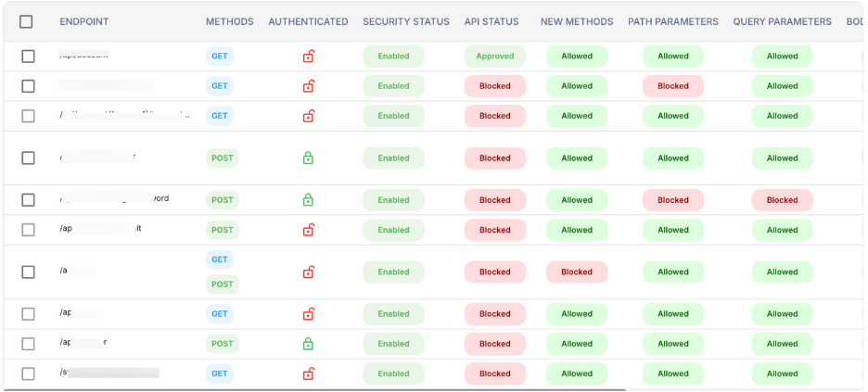This screenshot has height=392, width=868.
Task: Click red padlock next to third GET endpoint
Action: point(308,116)
